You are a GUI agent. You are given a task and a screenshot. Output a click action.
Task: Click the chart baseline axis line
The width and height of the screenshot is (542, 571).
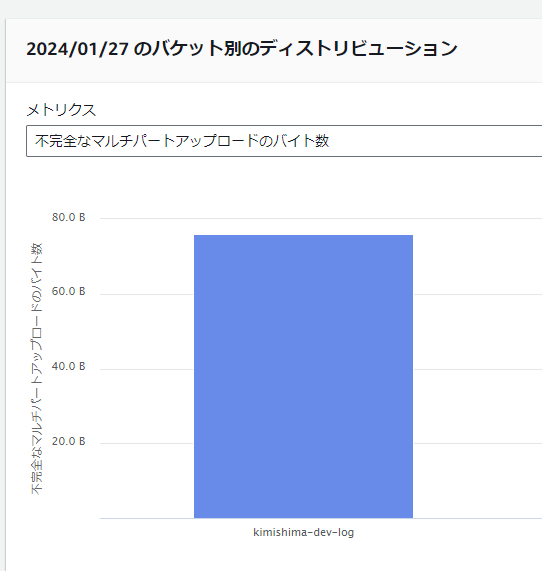click(x=321, y=518)
